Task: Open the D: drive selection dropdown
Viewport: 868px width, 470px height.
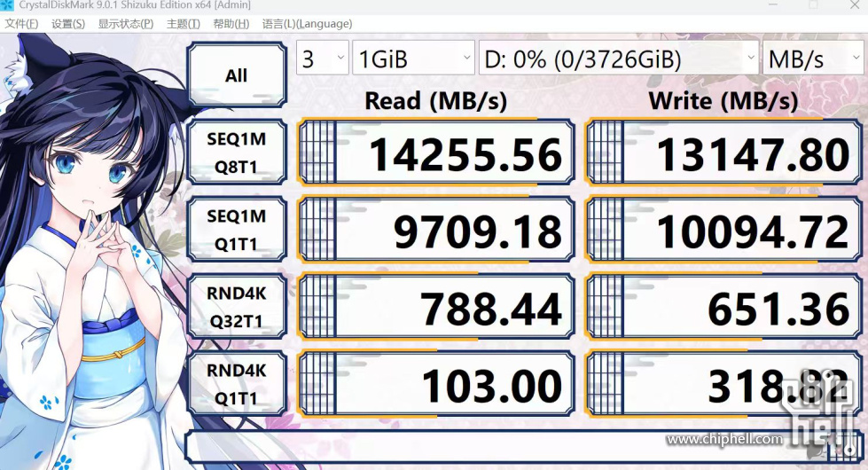Action: point(618,59)
